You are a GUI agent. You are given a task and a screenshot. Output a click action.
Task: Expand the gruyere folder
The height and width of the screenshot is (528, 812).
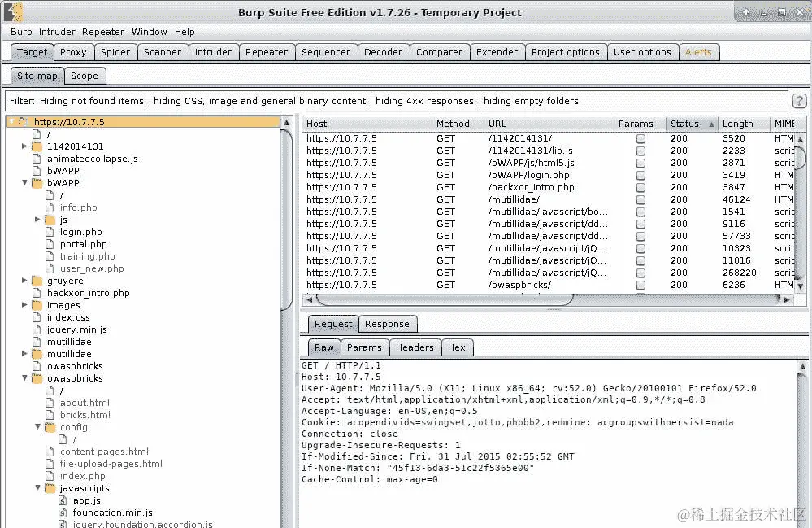click(x=24, y=281)
